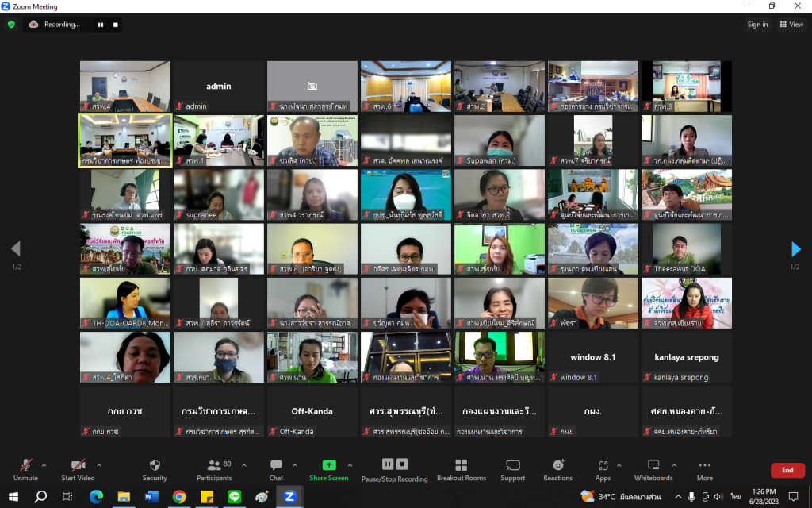
Task: Turn on camera with Start Video
Action: (78, 470)
